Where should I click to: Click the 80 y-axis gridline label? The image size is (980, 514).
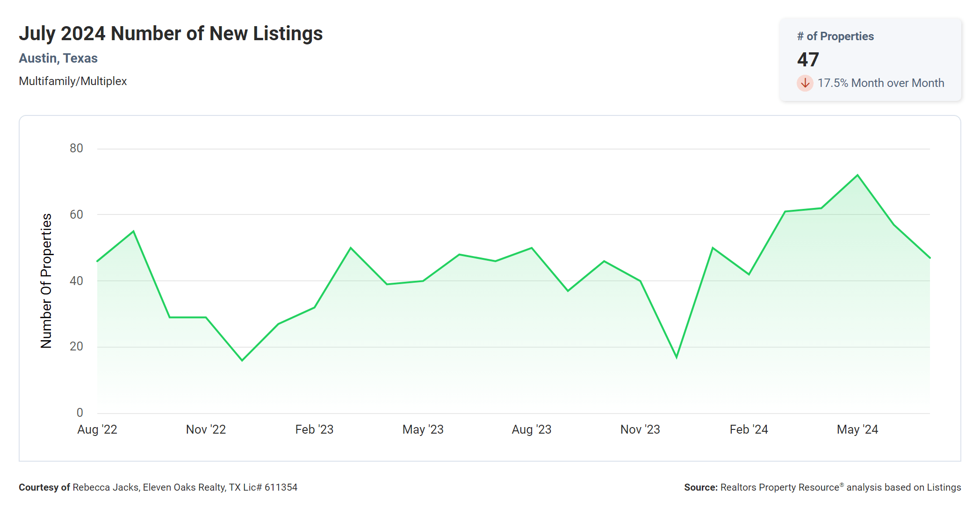(x=76, y=149)
